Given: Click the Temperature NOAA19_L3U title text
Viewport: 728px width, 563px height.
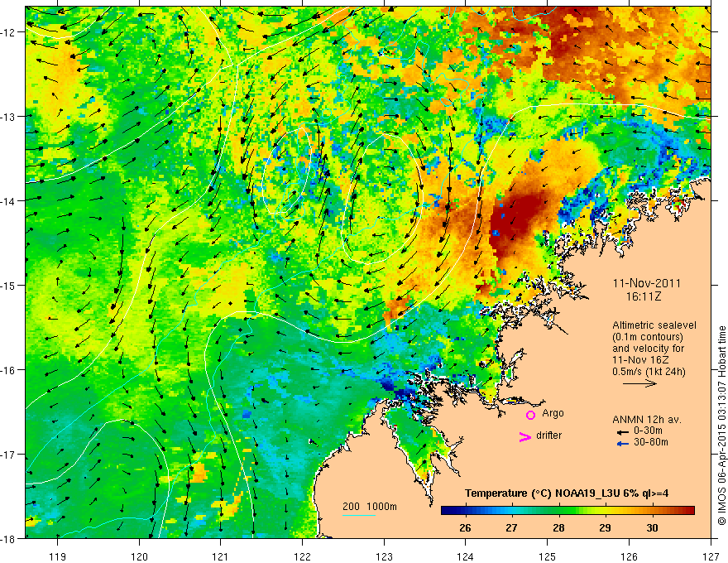Looking at the screenshot, I should click(x=567, y=493).
